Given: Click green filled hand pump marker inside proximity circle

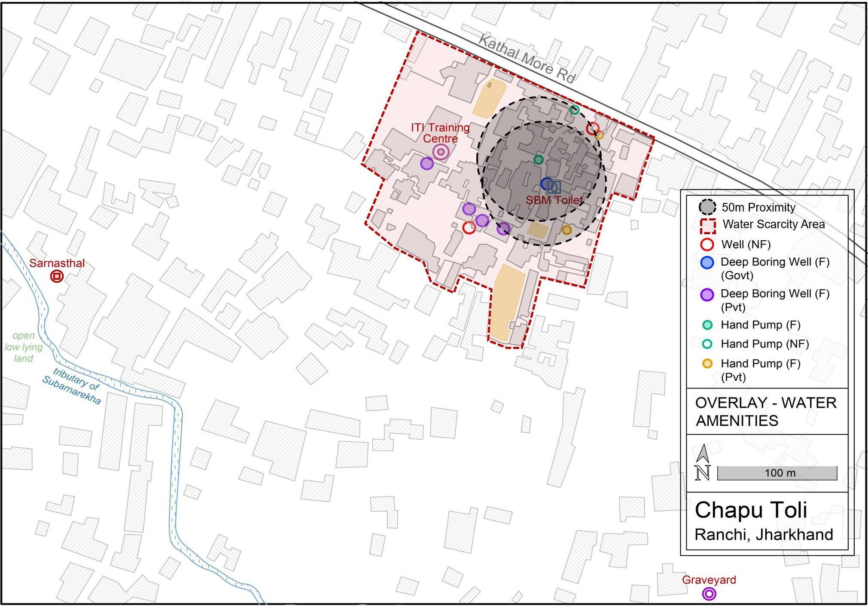Looking at the screenshot, I should pos(538,160).
